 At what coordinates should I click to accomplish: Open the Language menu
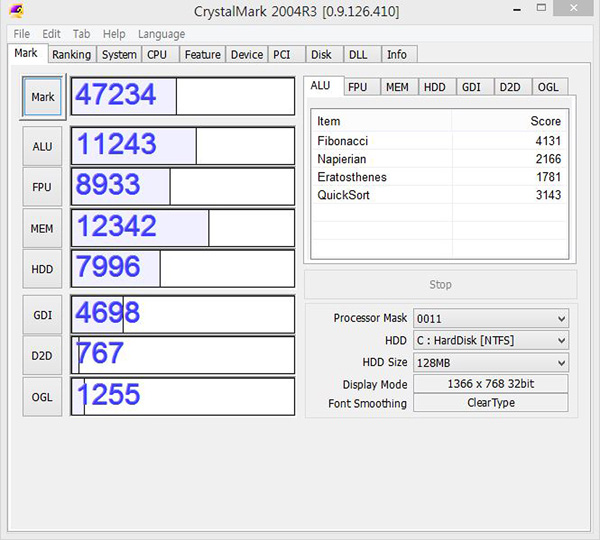[x=161, y=34]
